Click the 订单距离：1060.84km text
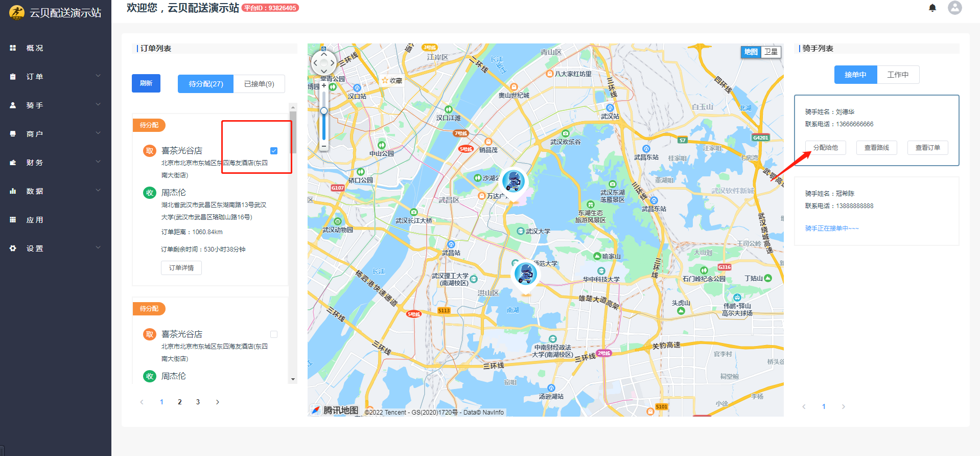This screenshot has width=980, height=456. click(x=192, y=232)
